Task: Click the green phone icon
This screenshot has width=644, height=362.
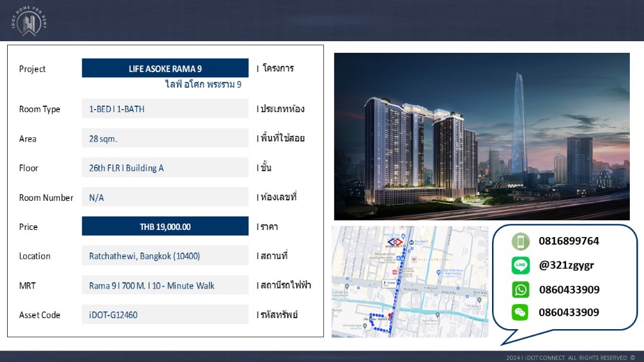Action: pos(520,242)
